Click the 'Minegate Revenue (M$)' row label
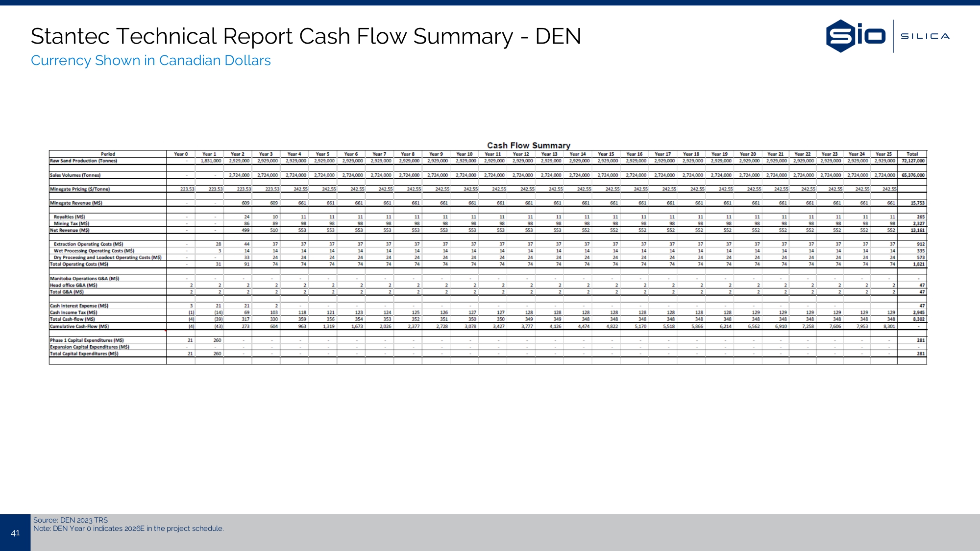The image size is (980, 551). 76,203
